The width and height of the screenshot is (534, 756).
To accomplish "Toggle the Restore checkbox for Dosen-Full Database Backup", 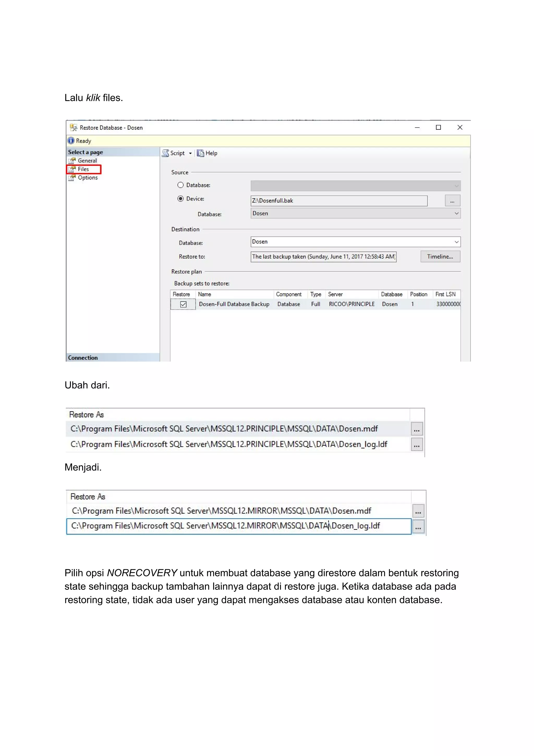I will [x=183, y=305].
